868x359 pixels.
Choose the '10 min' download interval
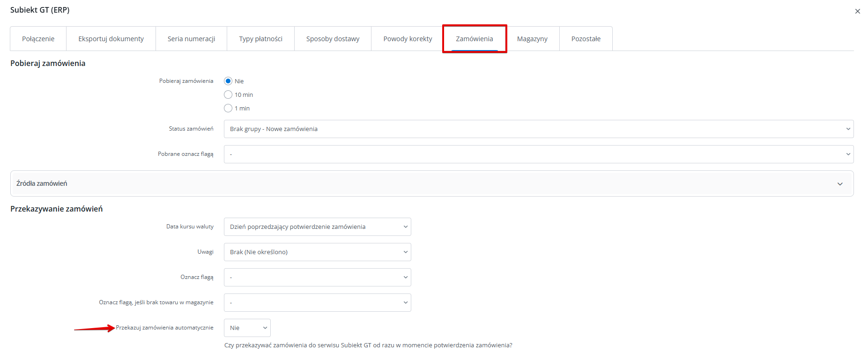click(228, 95)
